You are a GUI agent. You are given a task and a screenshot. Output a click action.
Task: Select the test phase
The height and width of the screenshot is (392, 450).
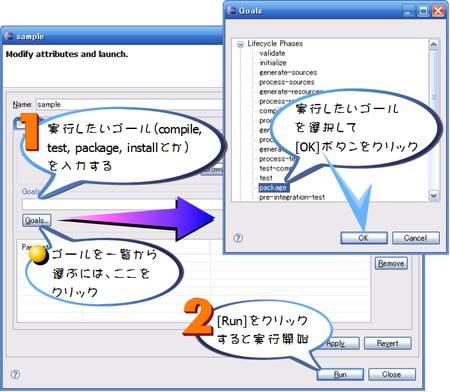coord(266,178)
